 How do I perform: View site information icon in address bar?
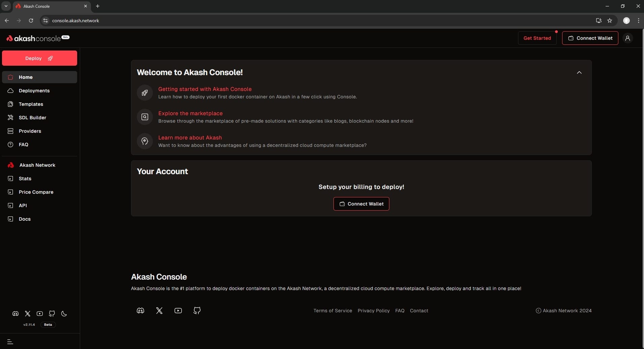(45, 21)
